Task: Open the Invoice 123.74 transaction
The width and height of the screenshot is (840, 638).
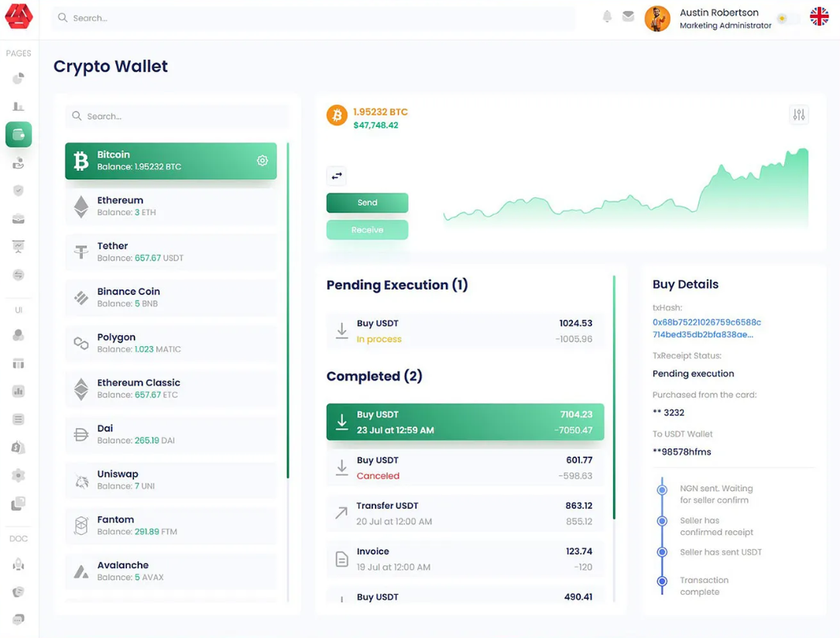Action: pyautogui.click(x=465, y=559)
